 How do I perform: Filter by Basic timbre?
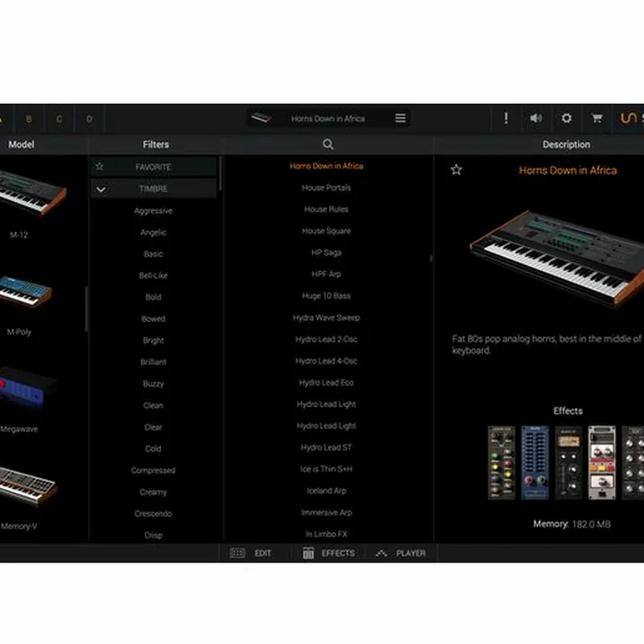[x=153, y=254]
